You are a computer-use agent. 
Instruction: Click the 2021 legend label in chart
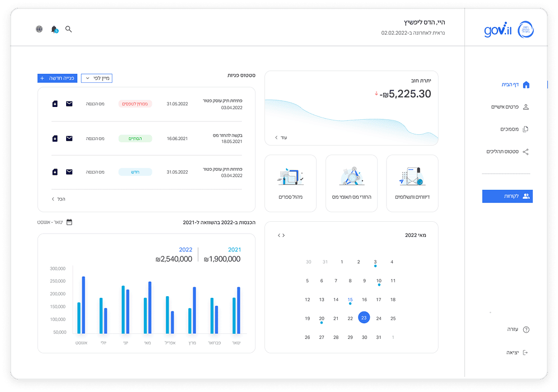235,250
